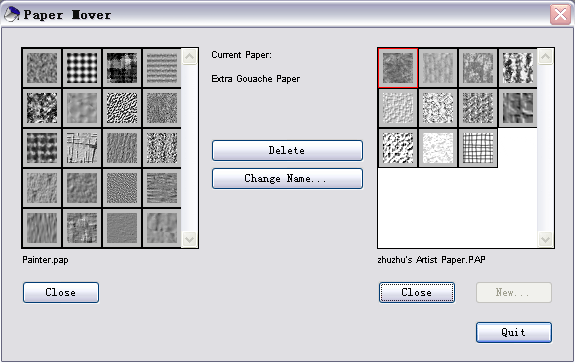575x363 pixels.
Task: Click down arrow of left library scrollbar
Action: pyautogui.click(x=190, y=239)
